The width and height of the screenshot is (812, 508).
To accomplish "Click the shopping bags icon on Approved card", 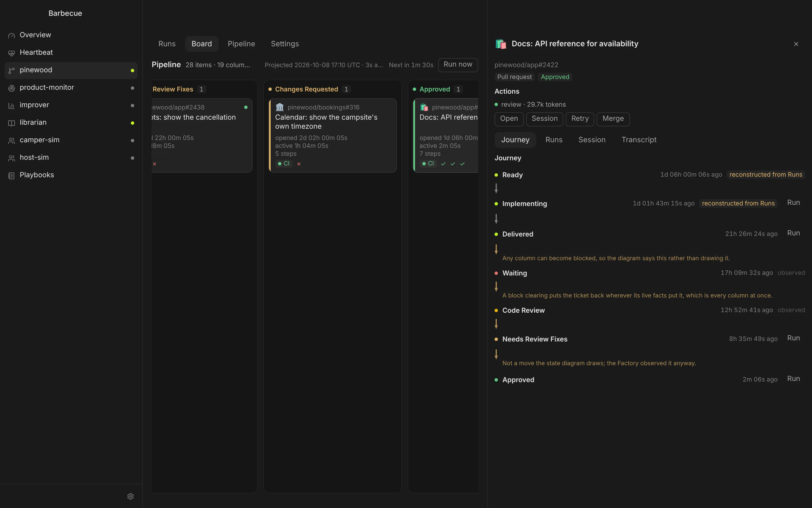I will coord(424,107).
